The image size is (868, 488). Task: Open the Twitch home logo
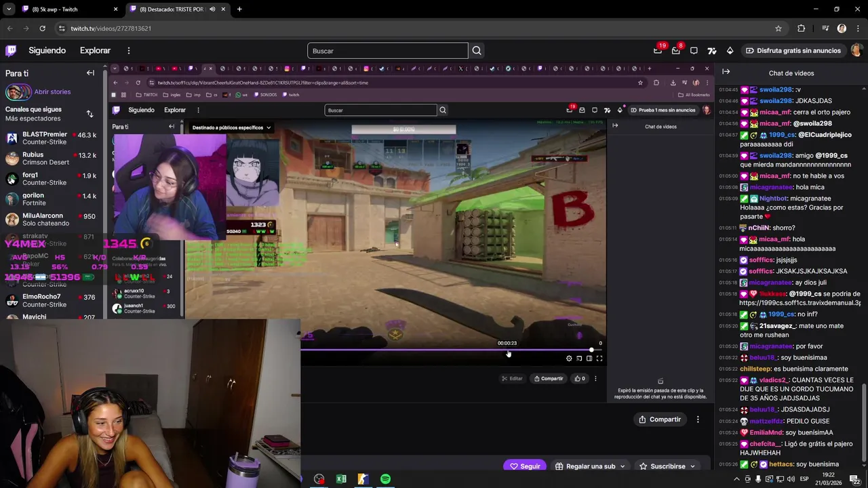(x=11, y=51)
